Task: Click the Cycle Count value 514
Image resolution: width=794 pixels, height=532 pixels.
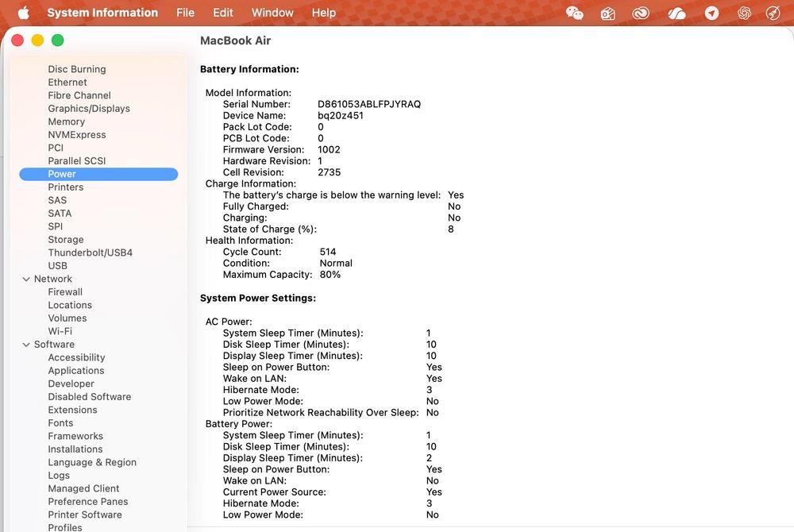Action: (x=328, y=252)
